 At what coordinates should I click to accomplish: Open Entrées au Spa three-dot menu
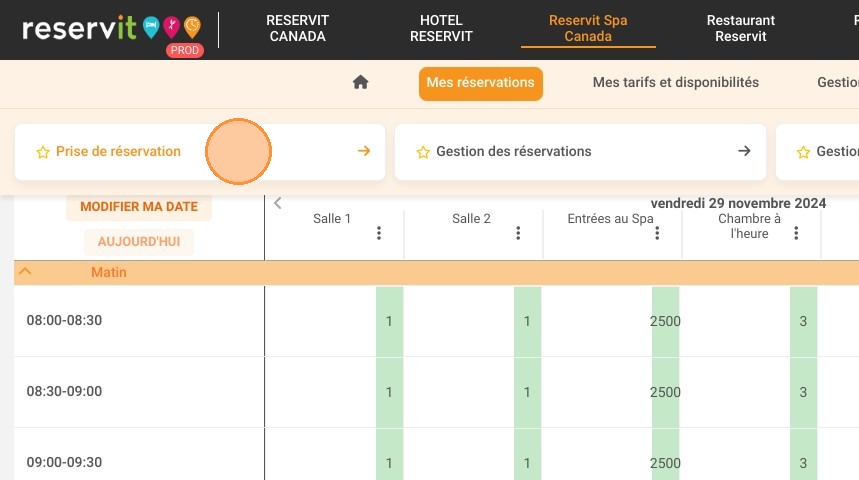(x=657, y=233)
